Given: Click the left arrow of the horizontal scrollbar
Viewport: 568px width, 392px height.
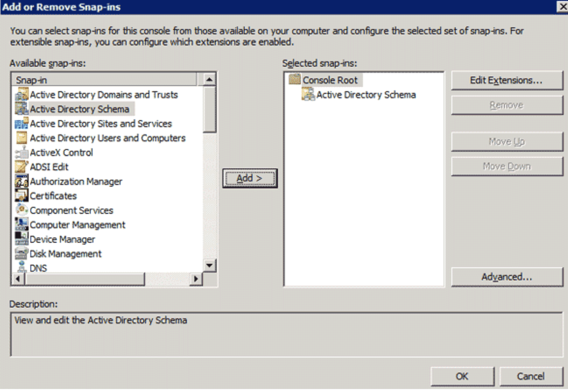Looking at the screenshot, I should coord(18,279).
